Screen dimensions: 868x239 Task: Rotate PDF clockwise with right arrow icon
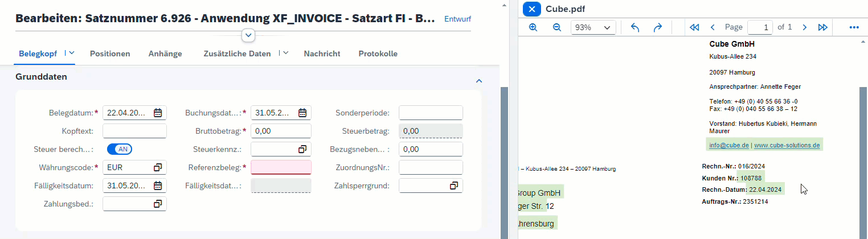click(657, 27)
